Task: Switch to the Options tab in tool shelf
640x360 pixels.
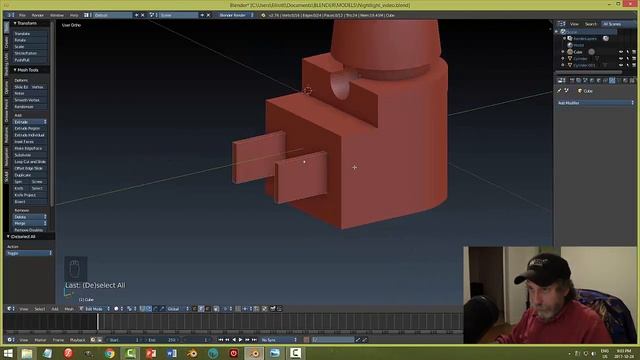Action: (x=7, y=87)
